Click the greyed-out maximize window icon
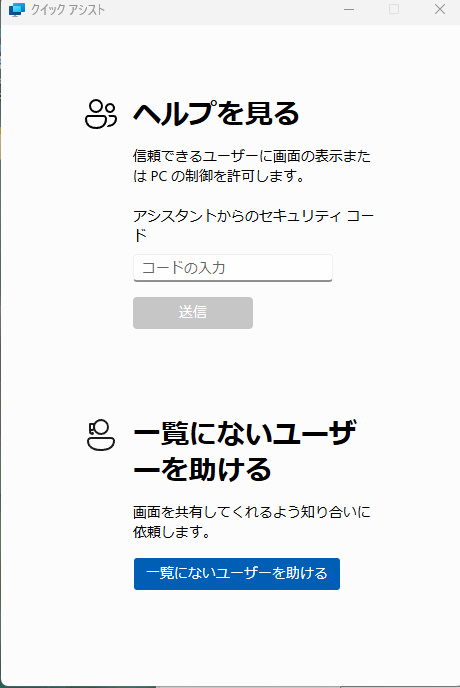460x688 pixels. point(394,9)
